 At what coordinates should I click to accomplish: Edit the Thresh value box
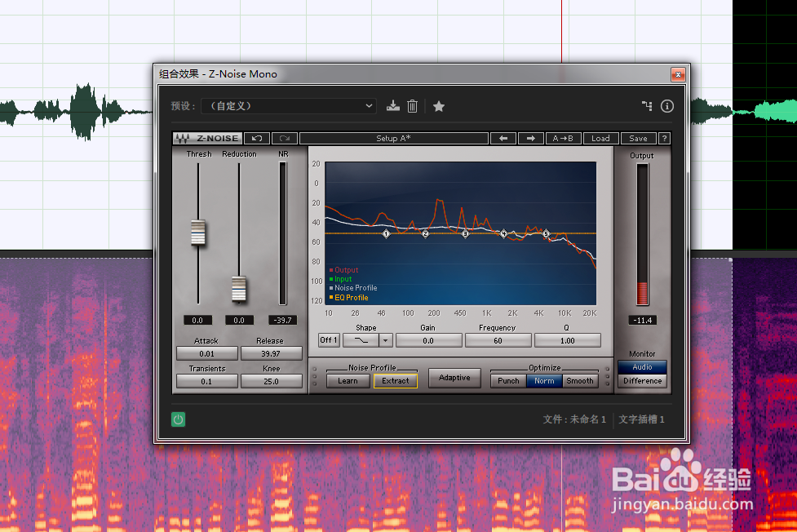click(x=197, y=321)
